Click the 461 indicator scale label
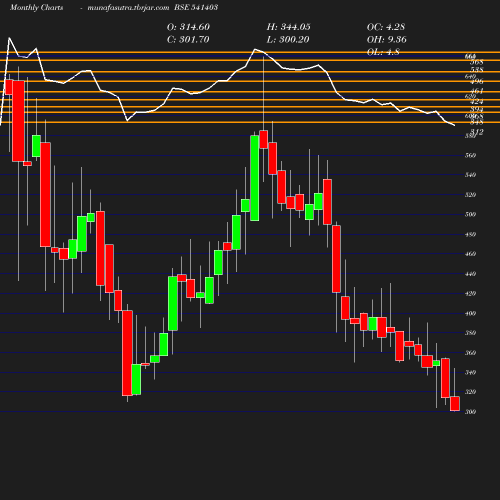The height and width of the screenshot is (500, 500). point(477,91)
